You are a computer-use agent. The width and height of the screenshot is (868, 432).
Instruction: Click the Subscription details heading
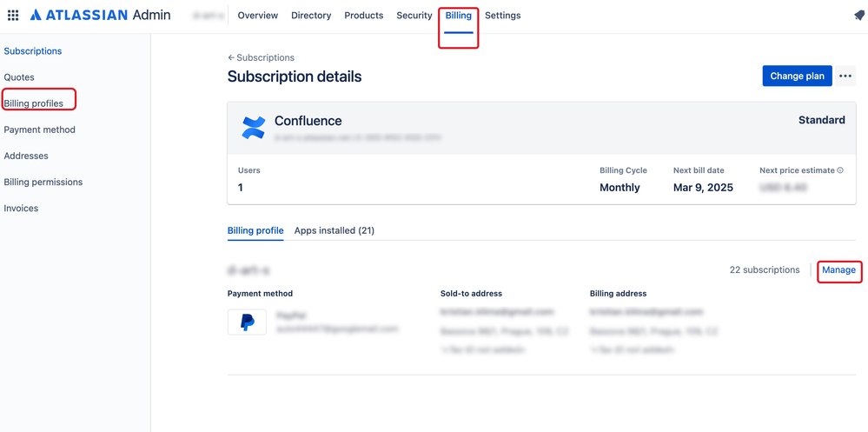pos(295,76)
